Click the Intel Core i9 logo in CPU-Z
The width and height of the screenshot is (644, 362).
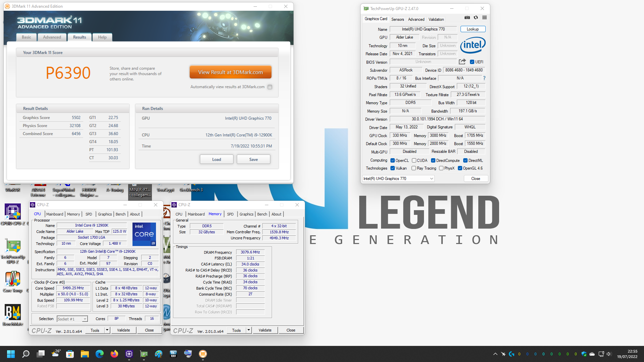pyautogui.click(x=144, y=234)
